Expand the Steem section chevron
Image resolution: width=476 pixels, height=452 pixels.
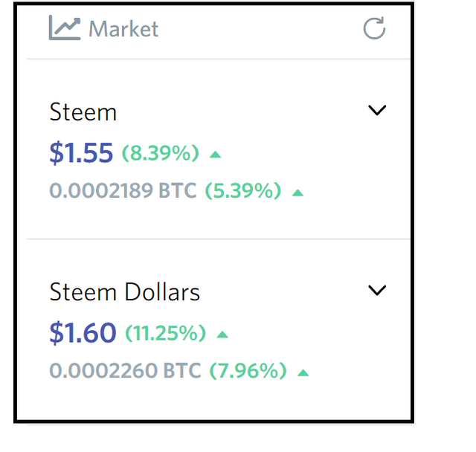(377, 110)
